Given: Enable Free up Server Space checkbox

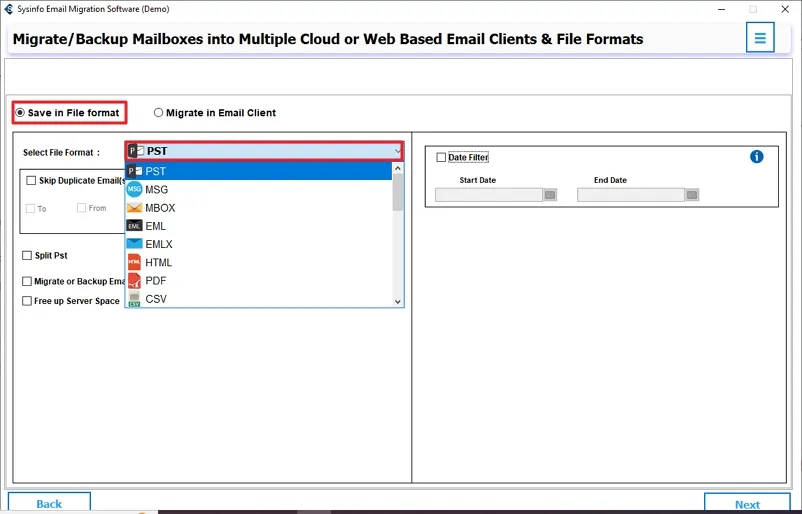Looking at the screenshot, I should (x=27, y=301).
